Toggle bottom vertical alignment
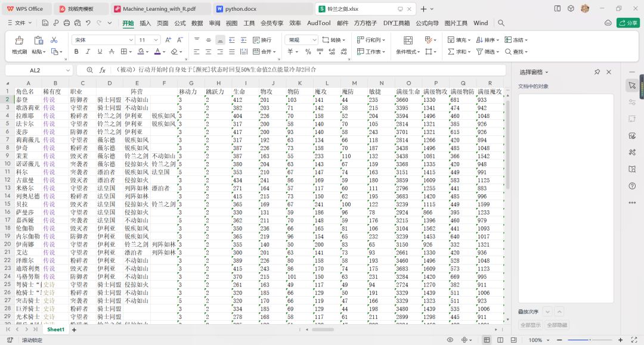The width and height of the screenshot is (644, 345). [x=220, y=40]
